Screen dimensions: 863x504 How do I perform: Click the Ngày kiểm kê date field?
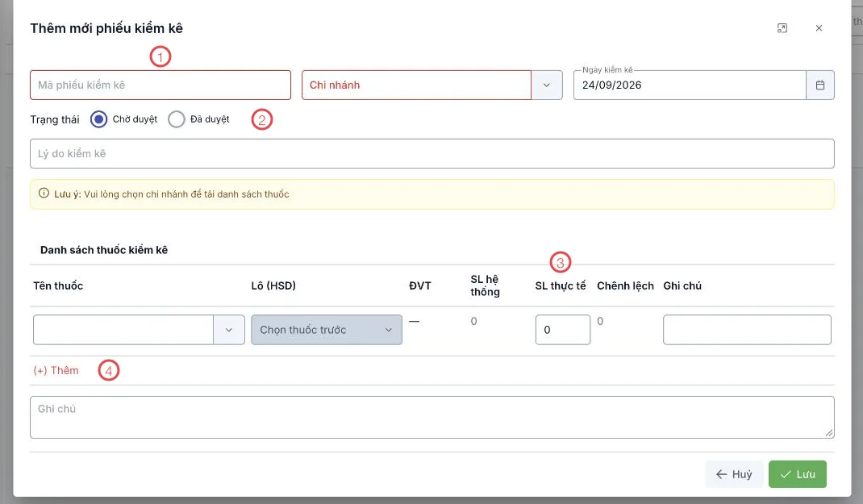(x=690, y=85)
